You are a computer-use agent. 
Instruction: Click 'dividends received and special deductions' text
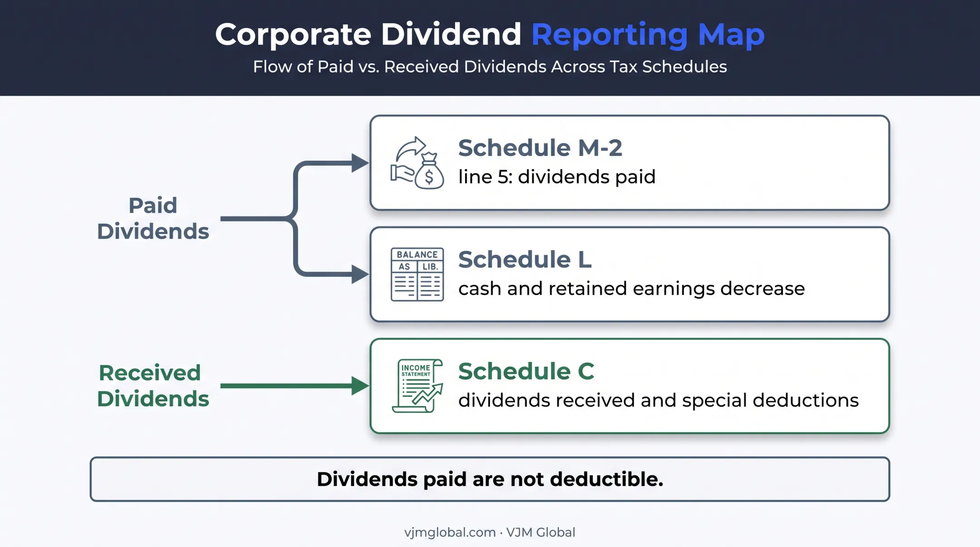(658, 400)
